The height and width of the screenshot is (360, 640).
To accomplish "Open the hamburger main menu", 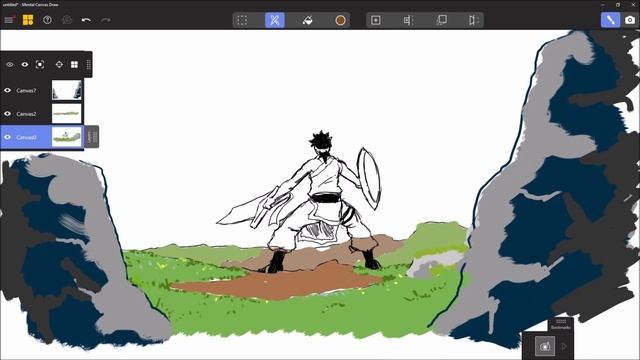I will pyautogui.click(x=9, y=20).
